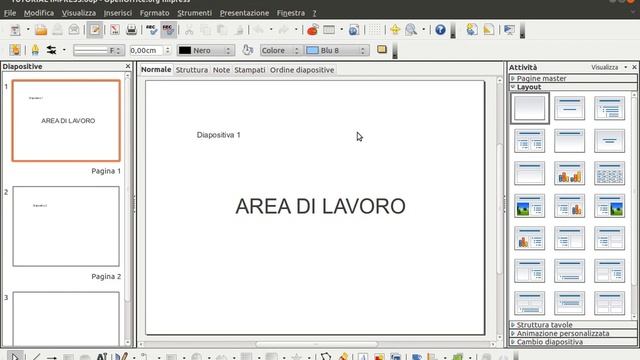Open the Nero line color dropdown
640x360 pixels.
(x=206, y=50)
